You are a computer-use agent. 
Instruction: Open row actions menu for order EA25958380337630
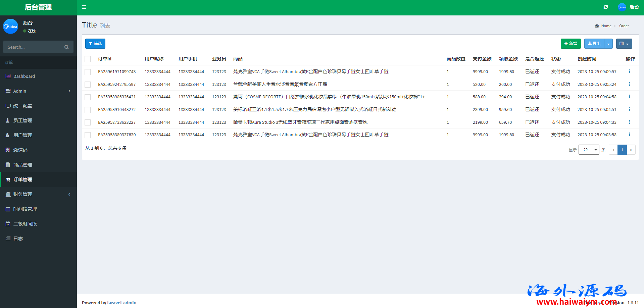point(629,135)
